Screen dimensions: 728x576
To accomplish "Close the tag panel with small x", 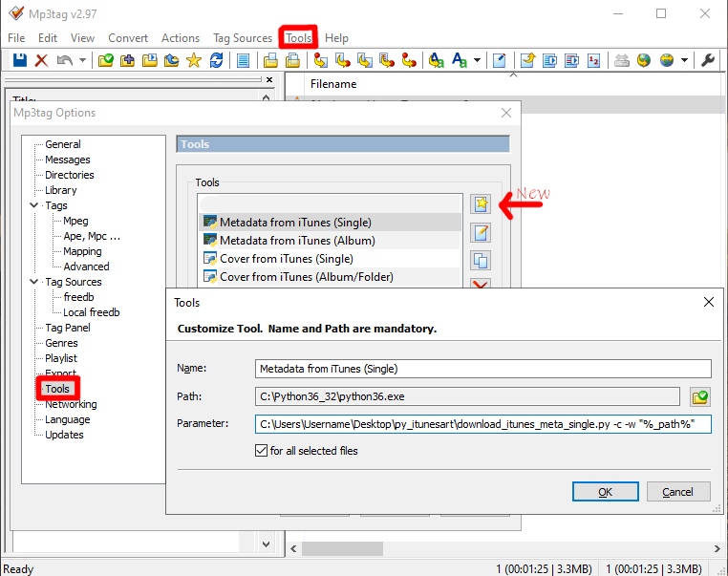I will click(269, 80).
